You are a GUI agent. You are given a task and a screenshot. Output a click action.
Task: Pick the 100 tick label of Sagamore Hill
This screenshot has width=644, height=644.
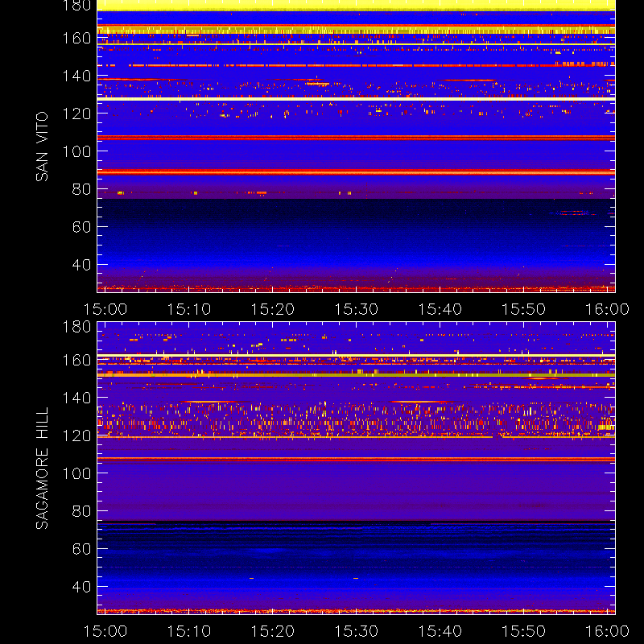pyautogui.click(x=76, y=473)
